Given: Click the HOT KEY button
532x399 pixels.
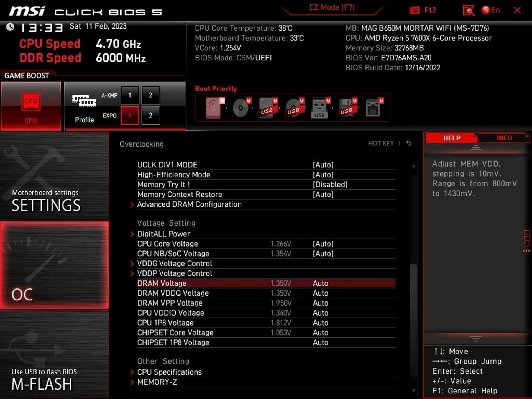Looking at the screenshot, I should click(x=381, y=144).
